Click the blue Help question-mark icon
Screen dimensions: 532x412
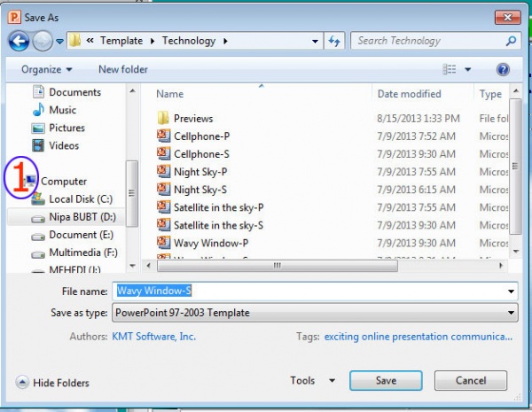coord(503,69)
